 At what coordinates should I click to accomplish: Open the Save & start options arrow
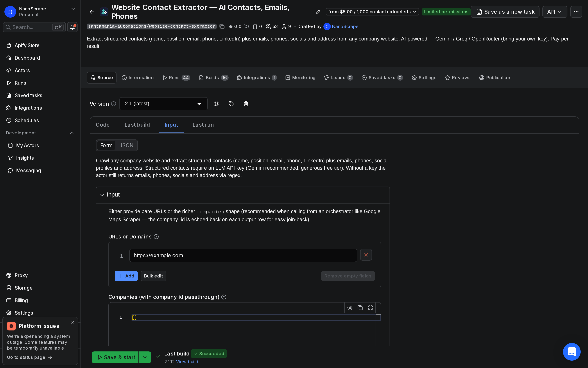[x=145, y=357]
